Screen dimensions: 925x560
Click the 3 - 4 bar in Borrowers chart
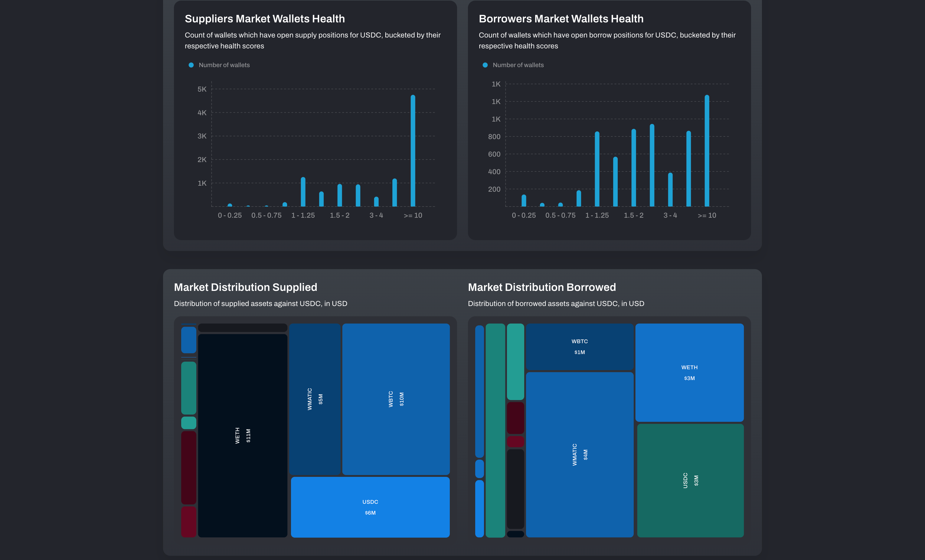pos(670,190)
